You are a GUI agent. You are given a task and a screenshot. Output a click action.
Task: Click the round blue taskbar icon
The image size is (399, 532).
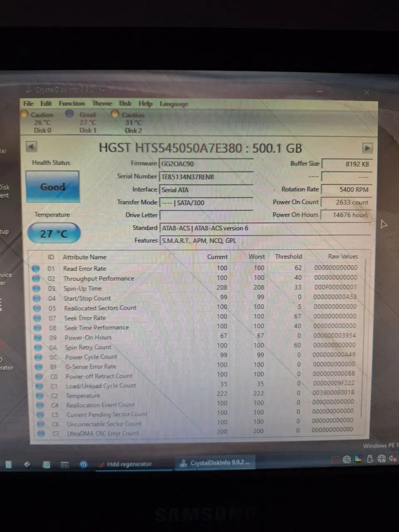click(x=83, y=464)
